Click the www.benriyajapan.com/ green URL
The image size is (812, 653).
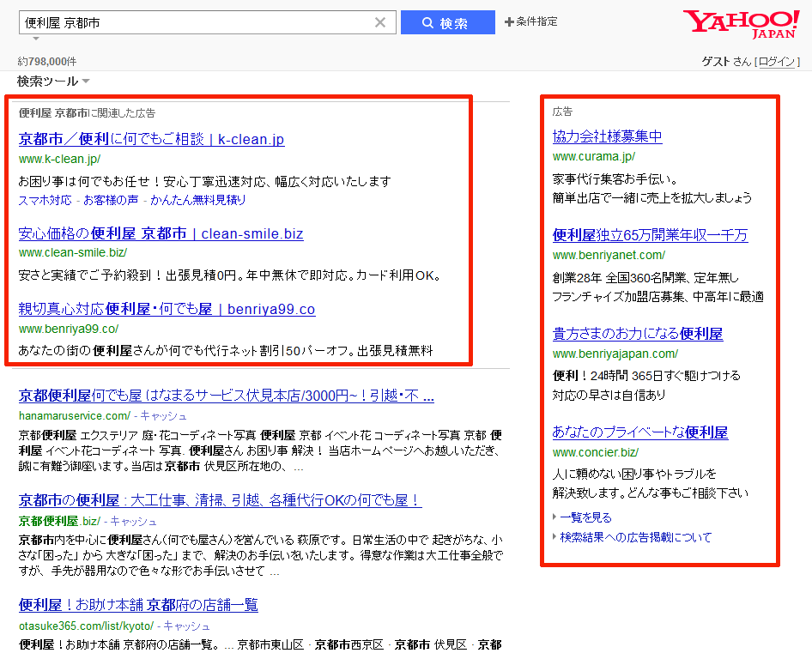click(615, 354)
